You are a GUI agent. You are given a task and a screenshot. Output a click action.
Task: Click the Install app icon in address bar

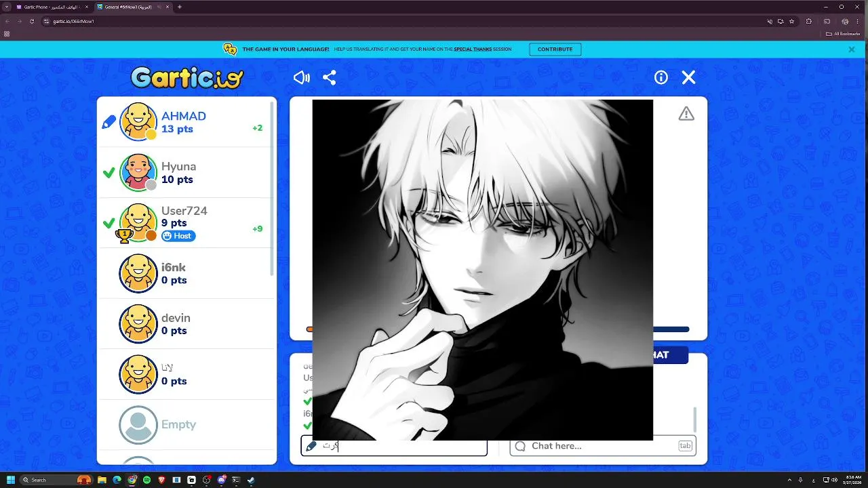[x=781, y=21]
